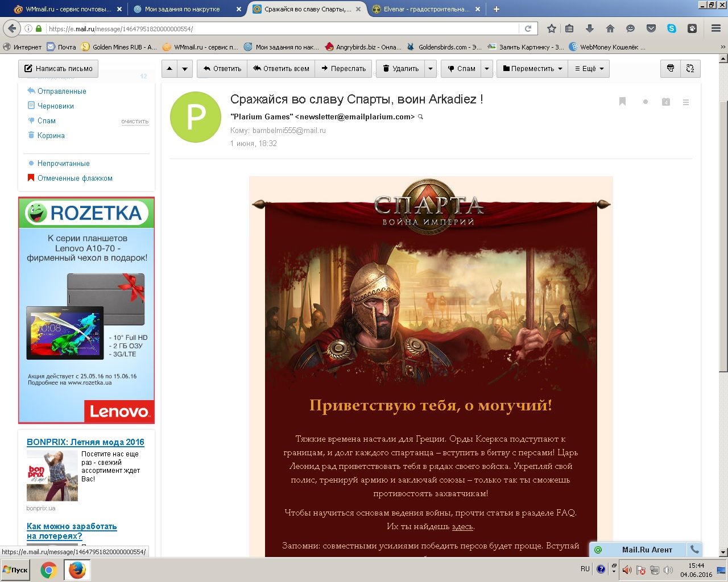Bookmark this page with the star icon
The width and height of the screenshot is (728, 582).
(x=551, y=28)
